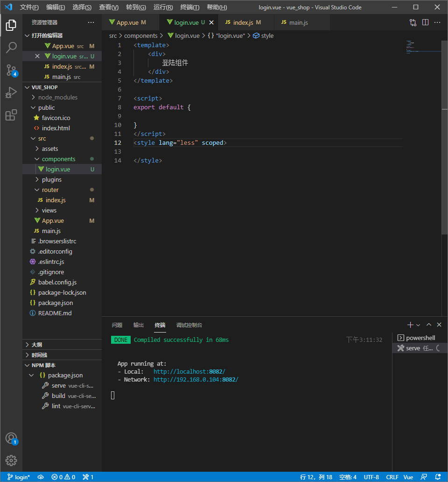This screenshot has height=482, width=448.
Task: Open the Manage gear menu
Action: [x=11, y=460]
